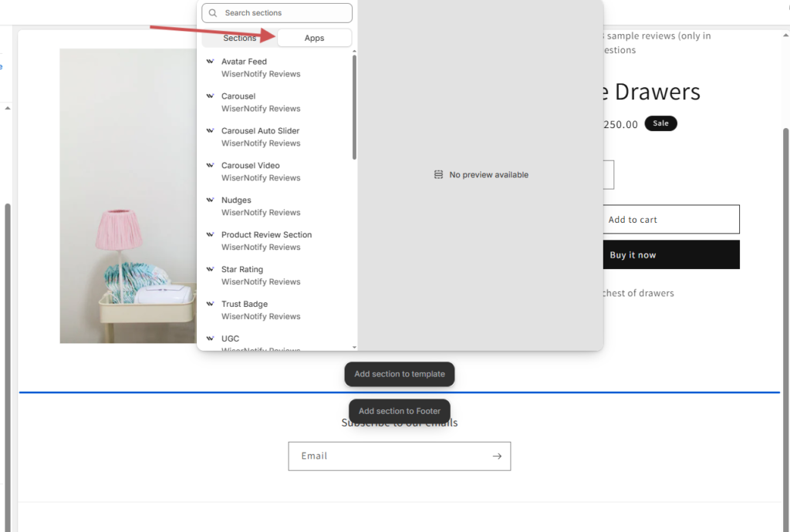Click the WiserNotify icon beside Carousel

(211, 96)
